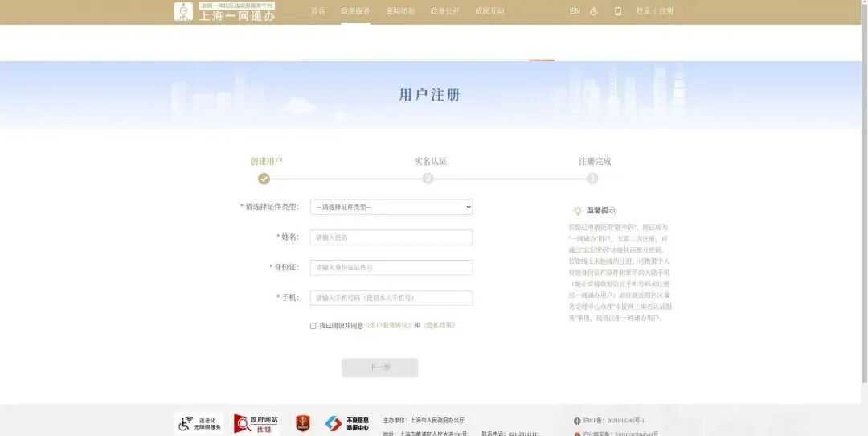Open 适老化无障碍服务 footer badge

point(199,423)
